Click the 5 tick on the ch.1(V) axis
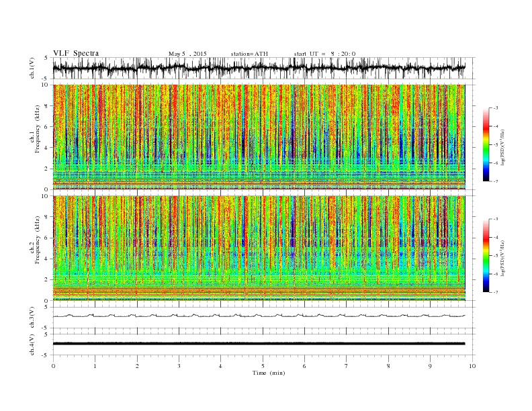This screenshot has width=532, height=411. point(46,58)
